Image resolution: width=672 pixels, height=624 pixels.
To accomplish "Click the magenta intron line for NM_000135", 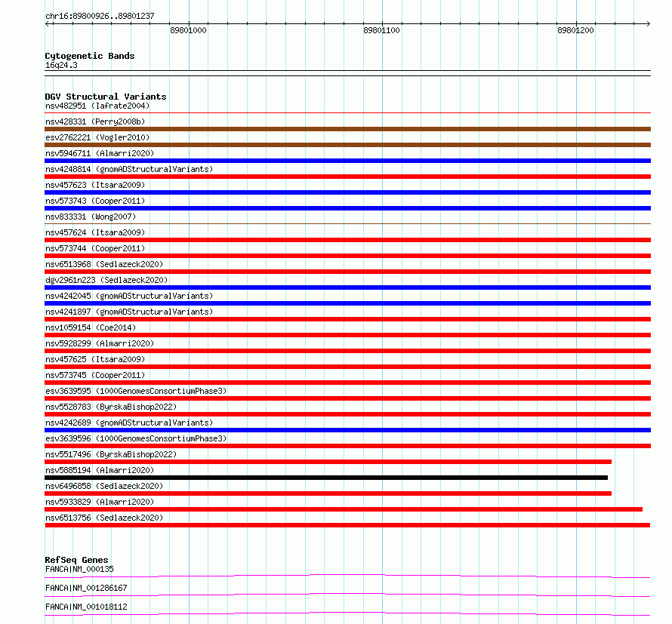I will pos(347,575).
